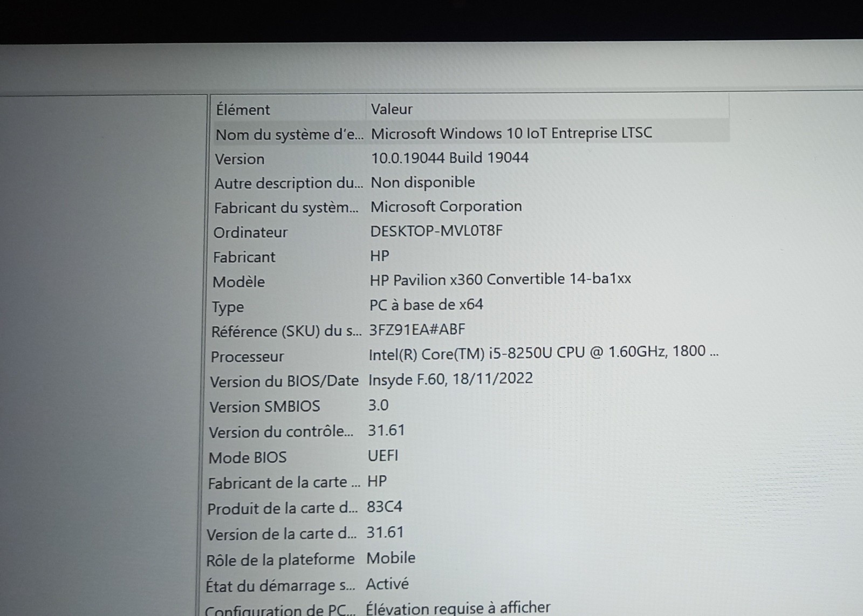
Task: Click the "UEFI" value
Action: coord(383,456)
